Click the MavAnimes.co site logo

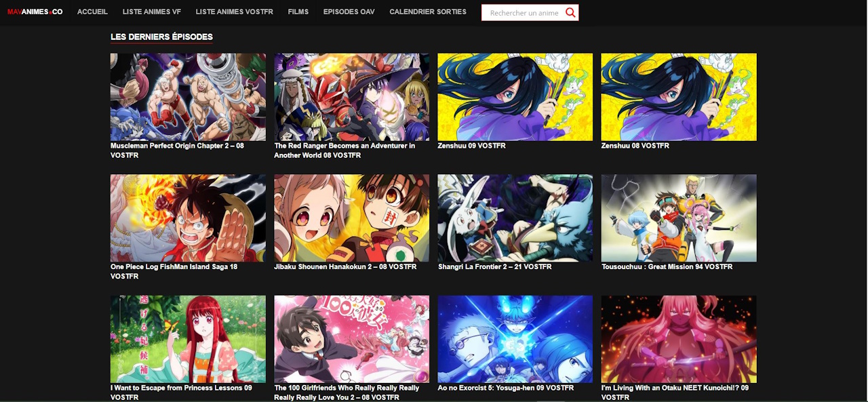[x=35, y=12]
